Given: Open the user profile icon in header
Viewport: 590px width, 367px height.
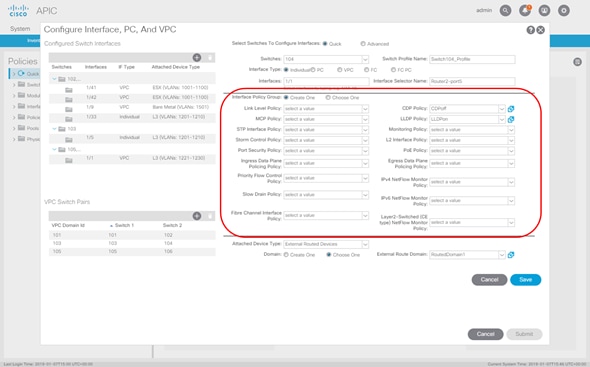Looking at the screenshot, I should tap(544, 11).
